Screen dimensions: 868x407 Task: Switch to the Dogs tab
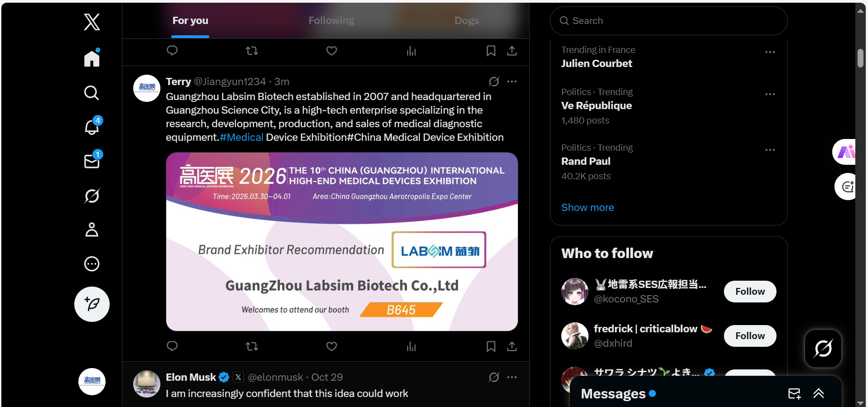coord(467,21)
